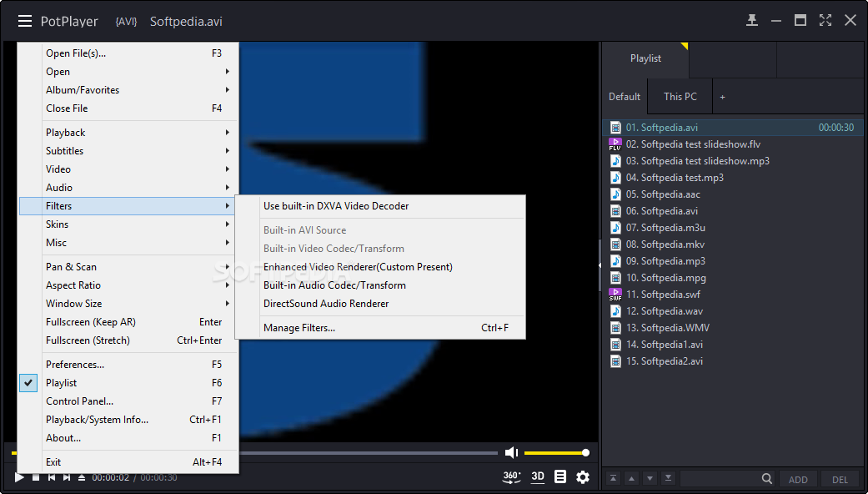Image resolution: width=868 pixels, height=494 pixels.
Task: Click the audio icon of 12. Softpedia.wav
Action: [615, 311]
